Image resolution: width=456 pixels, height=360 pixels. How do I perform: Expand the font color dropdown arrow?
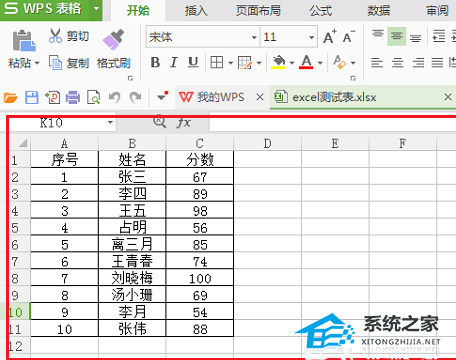320,63
